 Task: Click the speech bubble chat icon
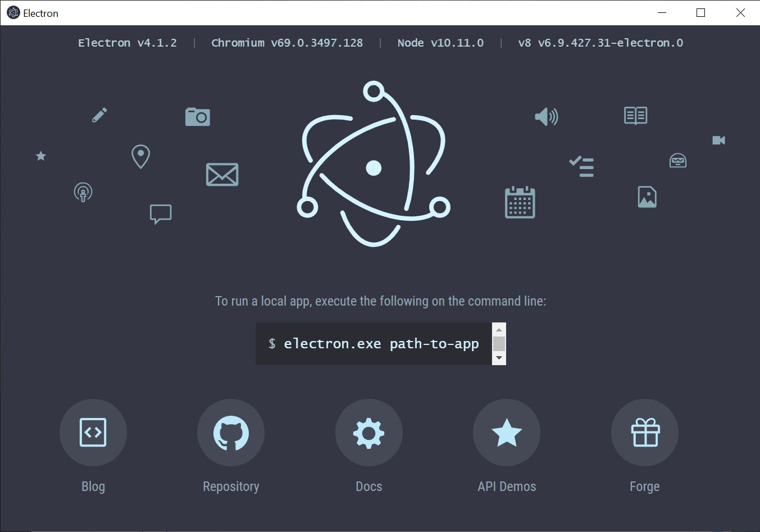tap(161, 214)
